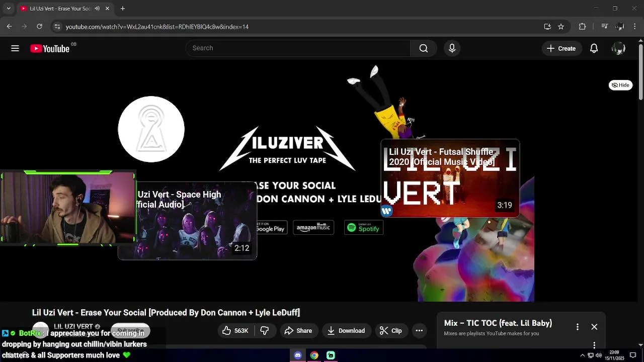Like the video (563K)
Viewport: 644px width, 362px height.
coord(235,330)
